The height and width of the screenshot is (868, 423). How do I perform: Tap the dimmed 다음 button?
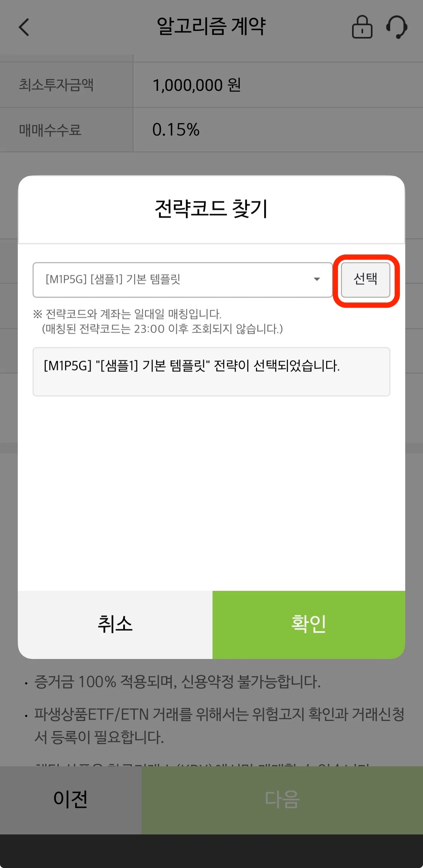282,800
